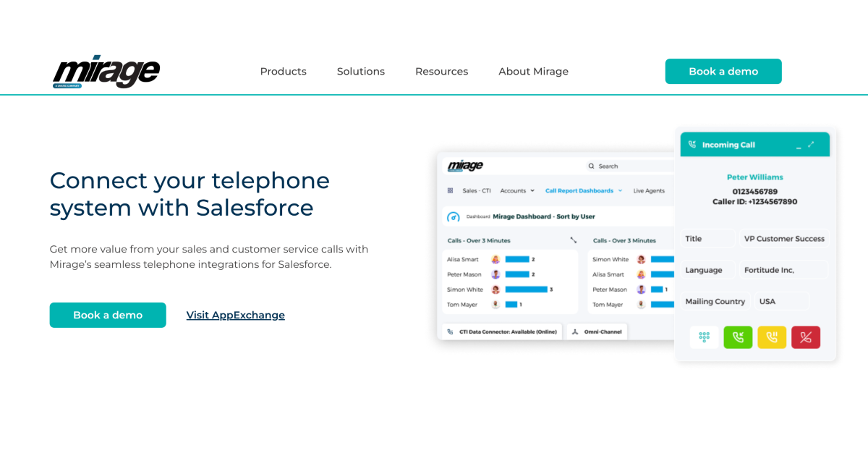Open the Products menu

click(x=284, y=72)
